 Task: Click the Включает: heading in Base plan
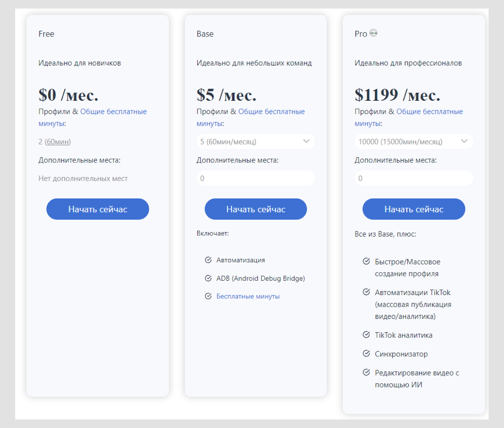213,233
